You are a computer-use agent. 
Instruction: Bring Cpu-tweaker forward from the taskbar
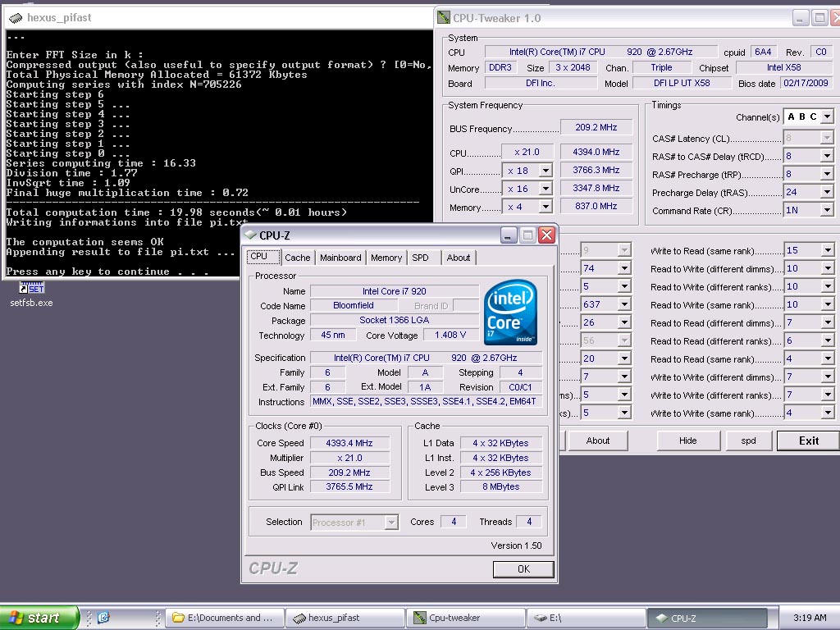(466, 618)
